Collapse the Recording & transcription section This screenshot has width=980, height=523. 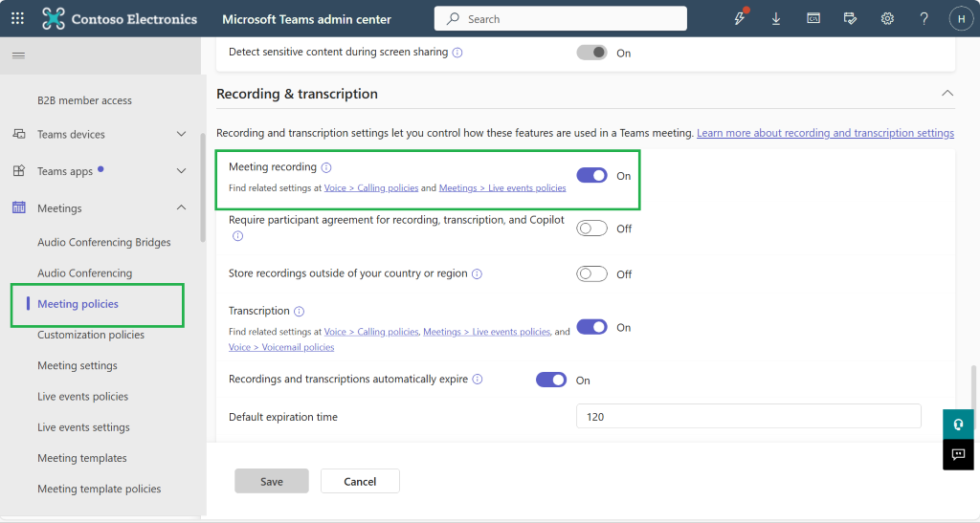pos(947,93)
